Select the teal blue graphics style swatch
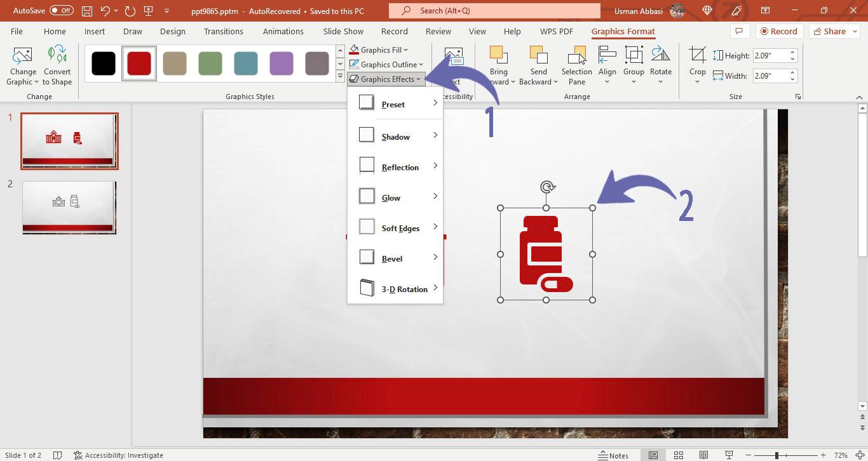This screenshot has height=461, width=868. coord(246,63)
